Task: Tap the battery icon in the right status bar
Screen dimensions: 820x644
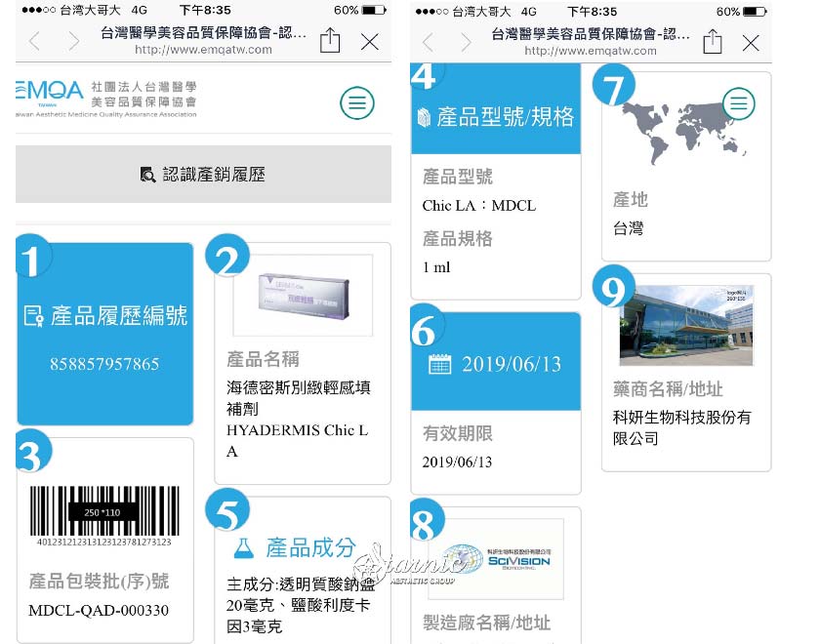Action: coord(756,11)
